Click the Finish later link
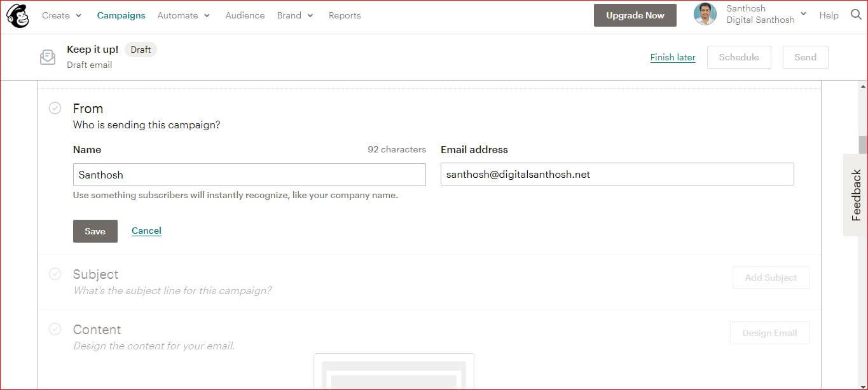 (673, 57)
